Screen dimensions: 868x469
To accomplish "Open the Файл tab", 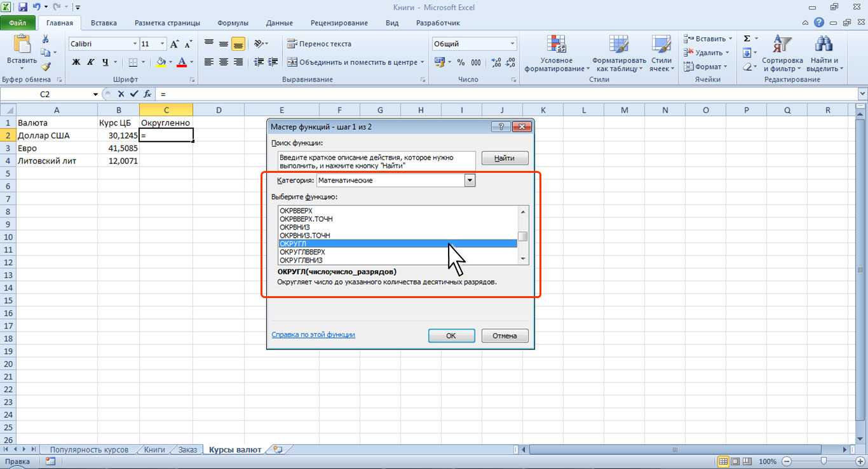I will click(18, 23).
